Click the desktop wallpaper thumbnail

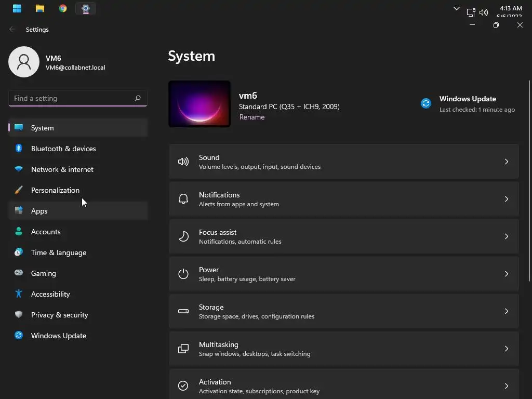(199, 104)
